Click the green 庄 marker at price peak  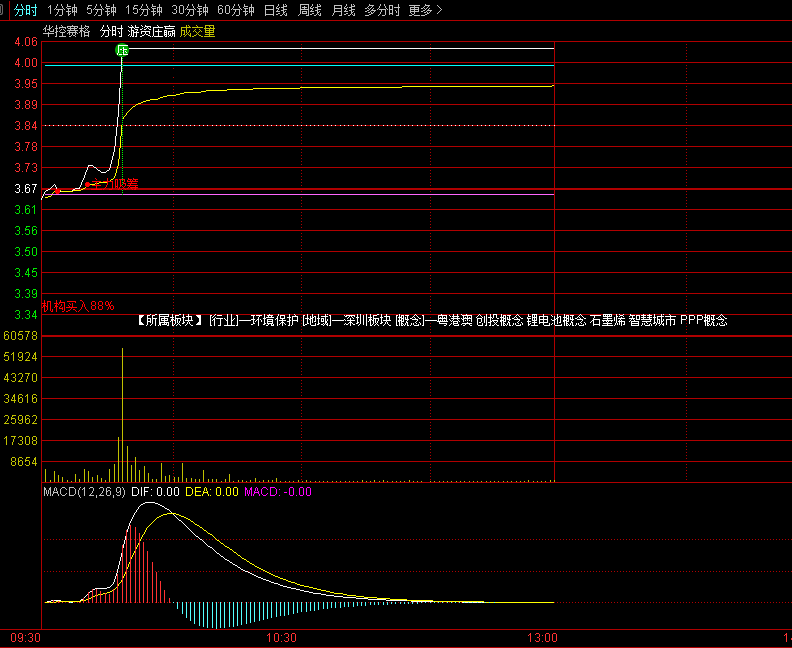tap(123, 50)
